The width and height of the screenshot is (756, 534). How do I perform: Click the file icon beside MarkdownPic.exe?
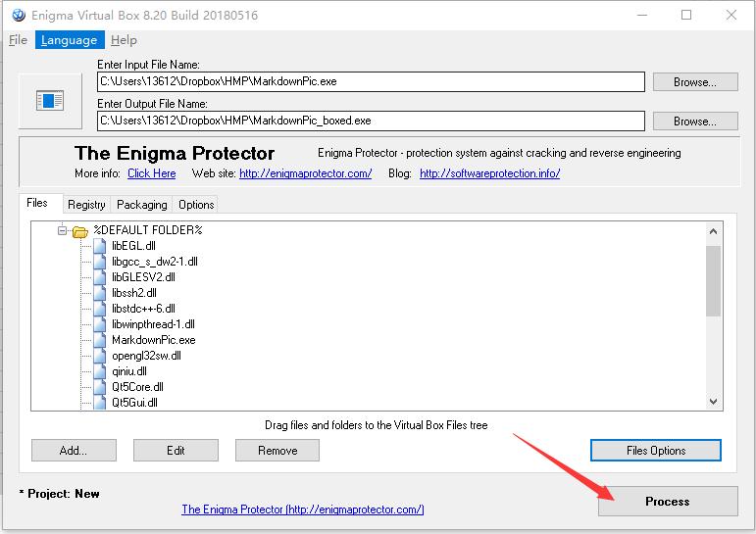(100, 340)
